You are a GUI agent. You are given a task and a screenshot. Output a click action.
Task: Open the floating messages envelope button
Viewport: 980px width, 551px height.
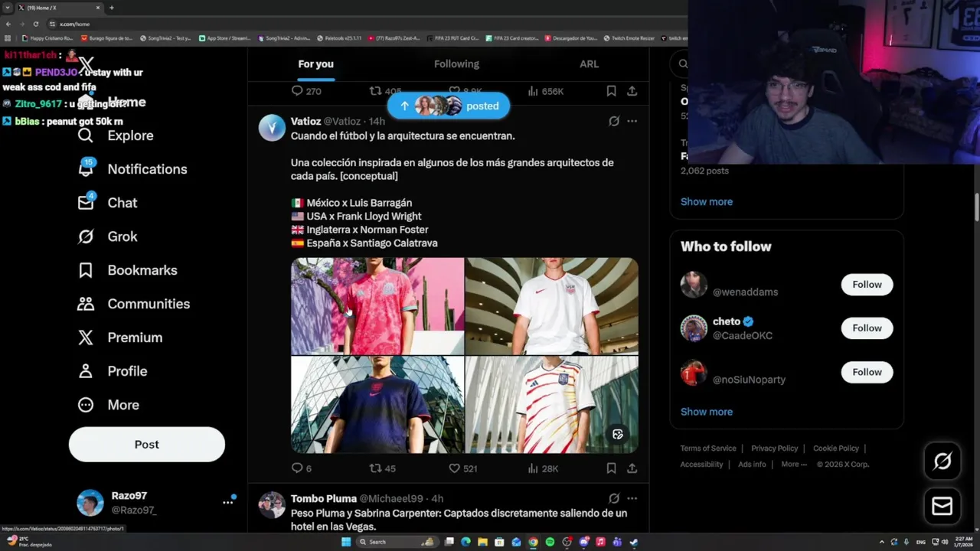coord(942,506)
